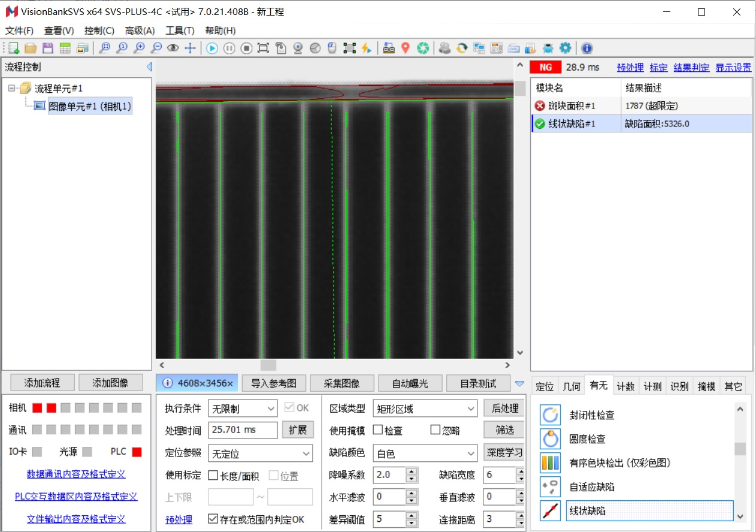756x532 pixels.
Task: Open the 执行条件 dropdown showing 无限制
Action: 243,409
